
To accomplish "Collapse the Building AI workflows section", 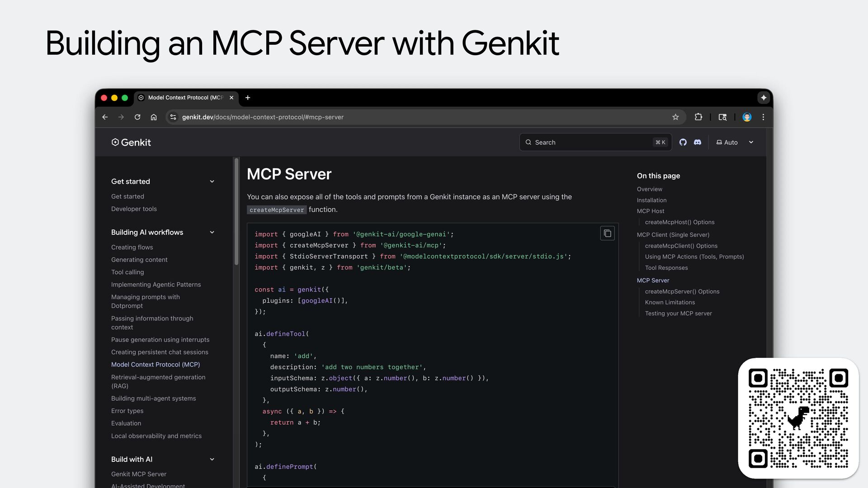I will [212, 232].
